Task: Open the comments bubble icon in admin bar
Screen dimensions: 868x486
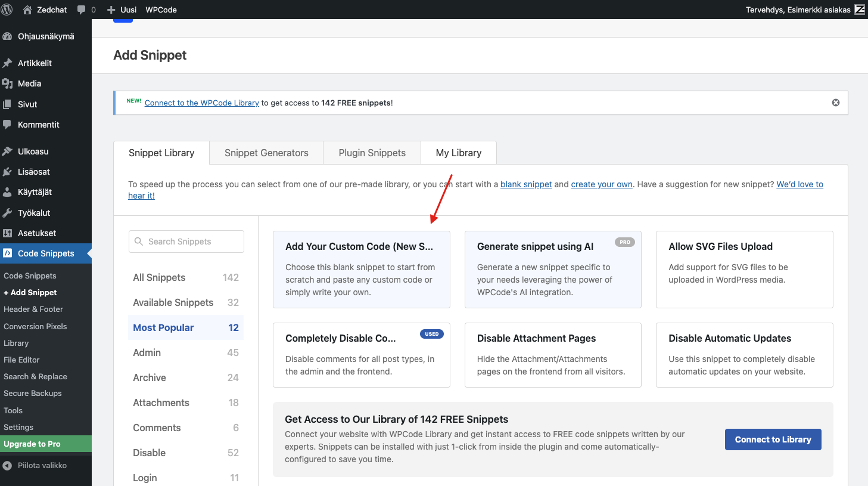Action: click(82, 10)
